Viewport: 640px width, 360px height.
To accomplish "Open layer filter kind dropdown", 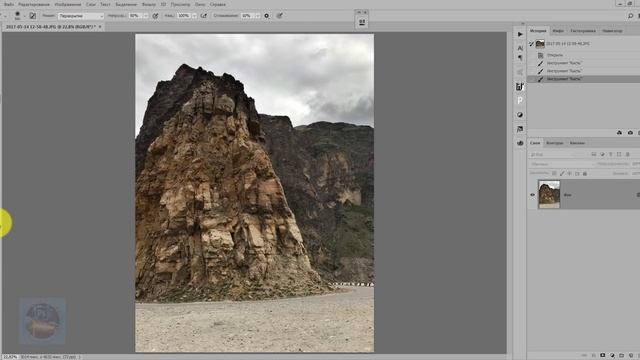I will 558,155.
